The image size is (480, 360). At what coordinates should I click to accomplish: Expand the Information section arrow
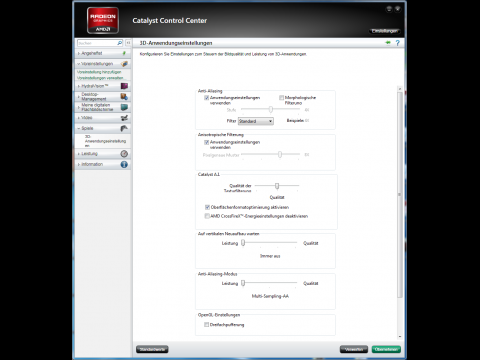coord(79,164)
